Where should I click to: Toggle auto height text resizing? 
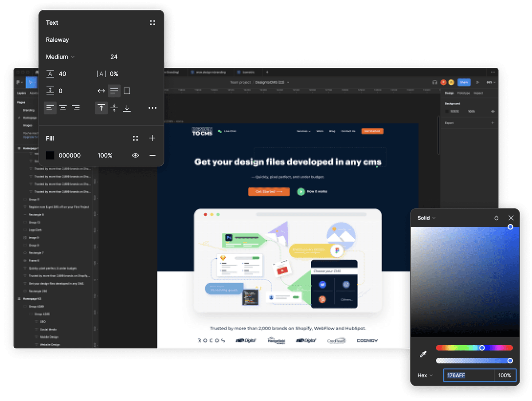point(114,91)
